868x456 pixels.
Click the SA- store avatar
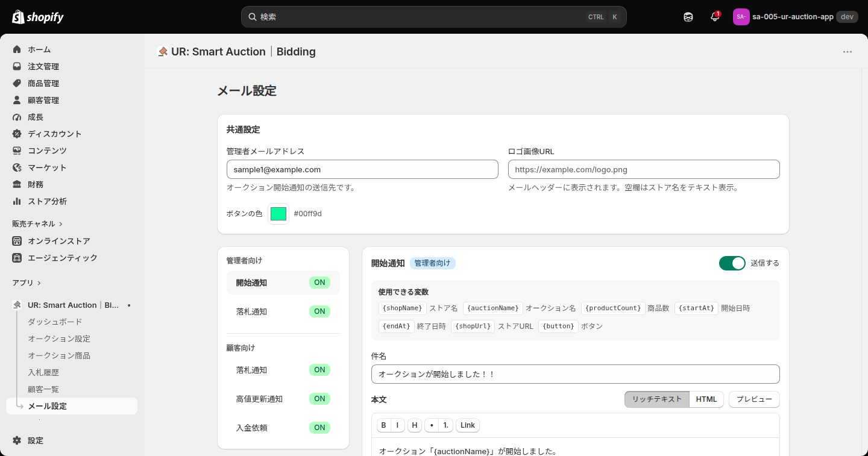(x=741, y=17)
